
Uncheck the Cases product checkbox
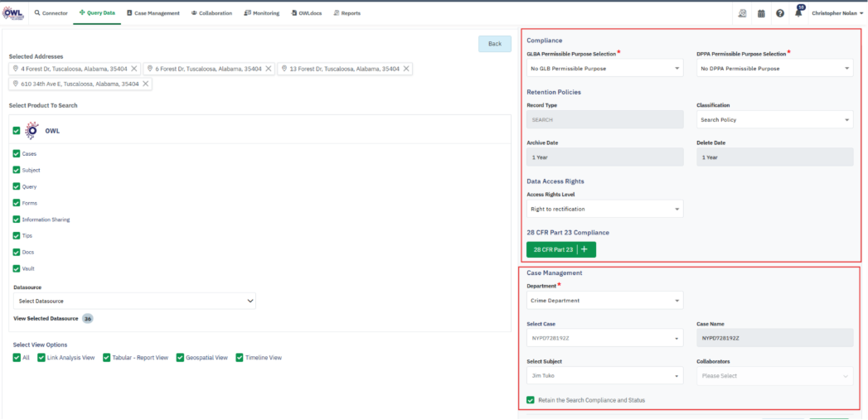(17, 154)
